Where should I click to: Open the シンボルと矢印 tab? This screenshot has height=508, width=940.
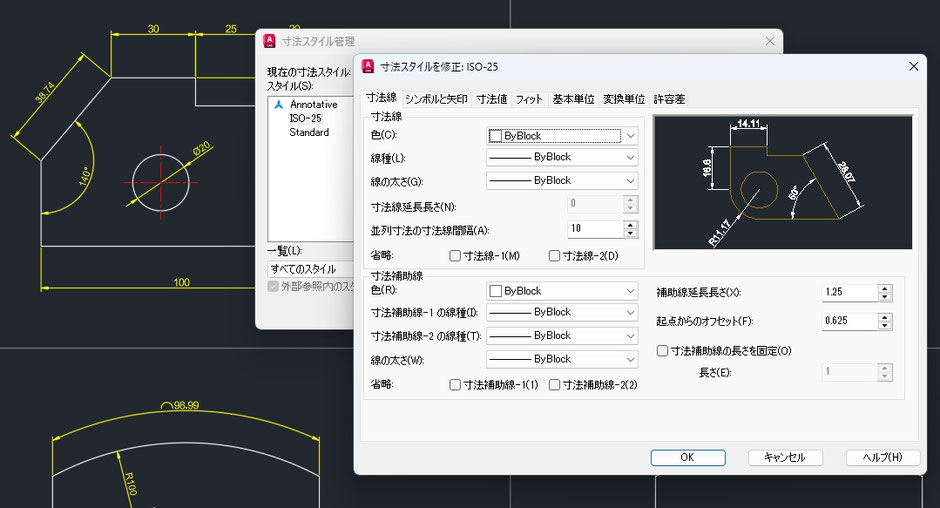pyautogui.click(x=436, y=99)
